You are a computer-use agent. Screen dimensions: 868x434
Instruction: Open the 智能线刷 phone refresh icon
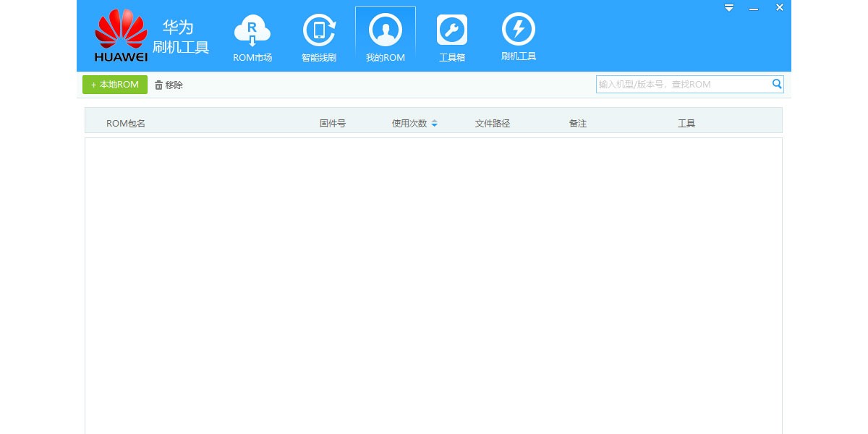[x=319, y=30]
